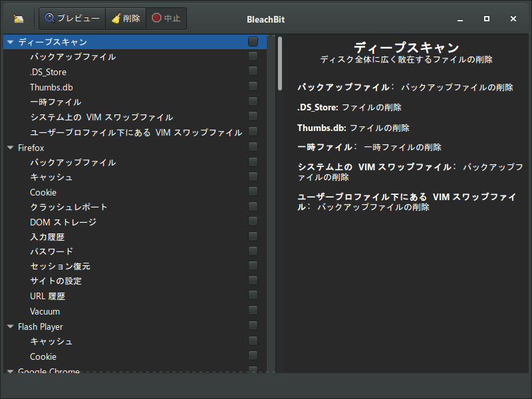Screen dimensions: 532x399
Task: Check ユーザープロファイル下にある VIM スワップファイル box
Action: [253, 131]
